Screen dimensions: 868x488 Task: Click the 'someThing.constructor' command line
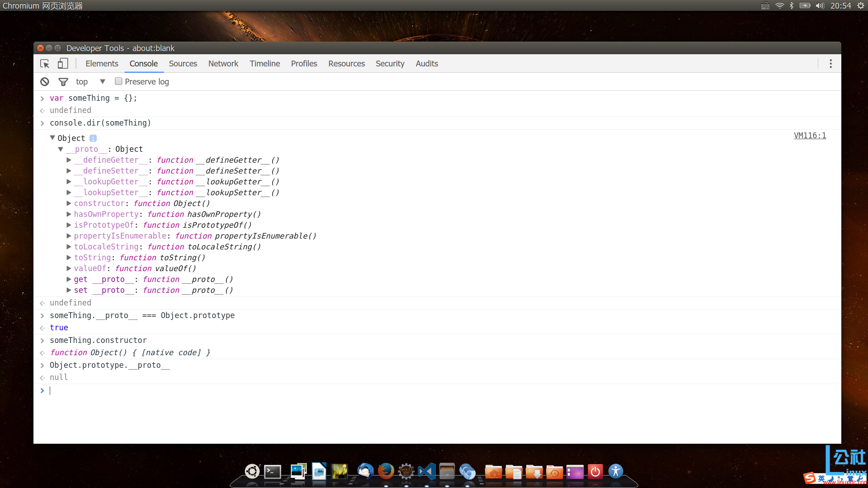[x=98, y=340]
